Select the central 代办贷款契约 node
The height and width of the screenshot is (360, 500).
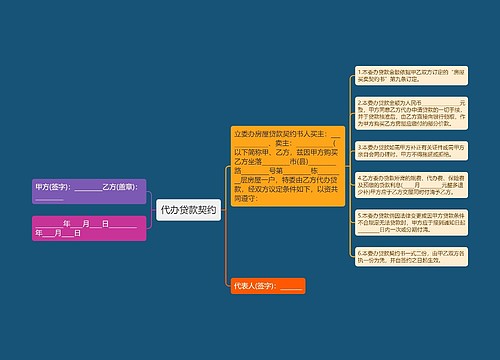coord(188,210)
